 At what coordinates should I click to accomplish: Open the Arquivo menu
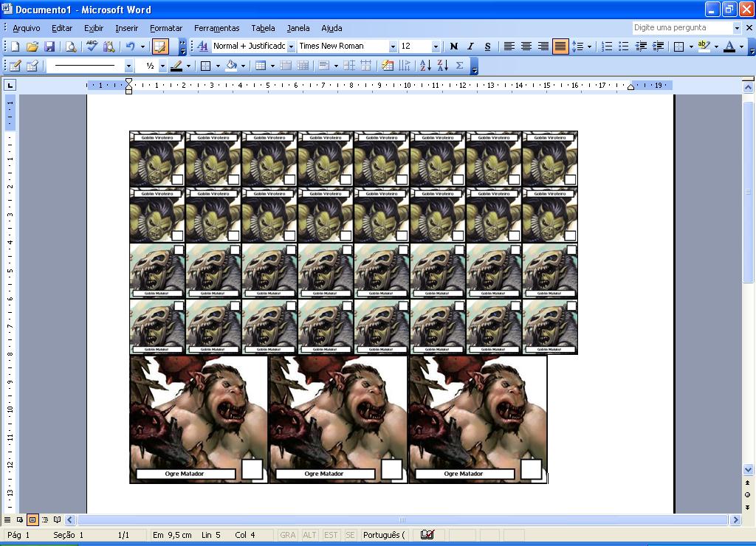[27, 28]
